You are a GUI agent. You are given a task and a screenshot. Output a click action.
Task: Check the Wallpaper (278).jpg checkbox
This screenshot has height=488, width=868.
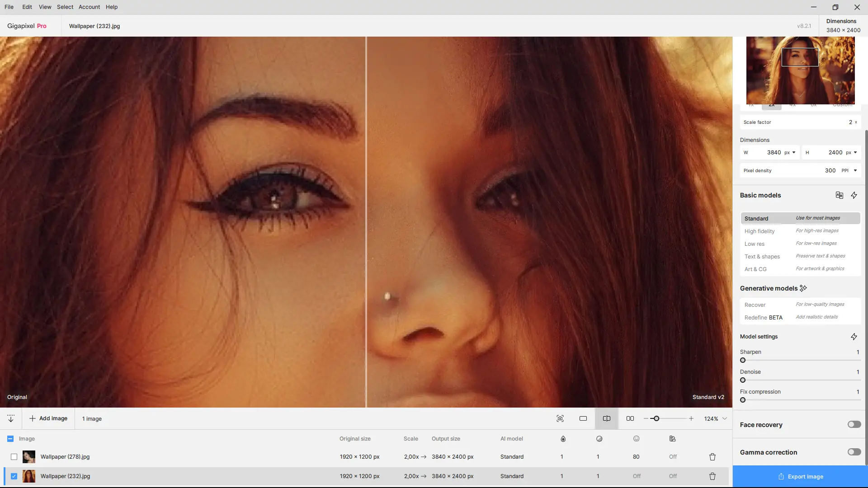click(14, 457)
